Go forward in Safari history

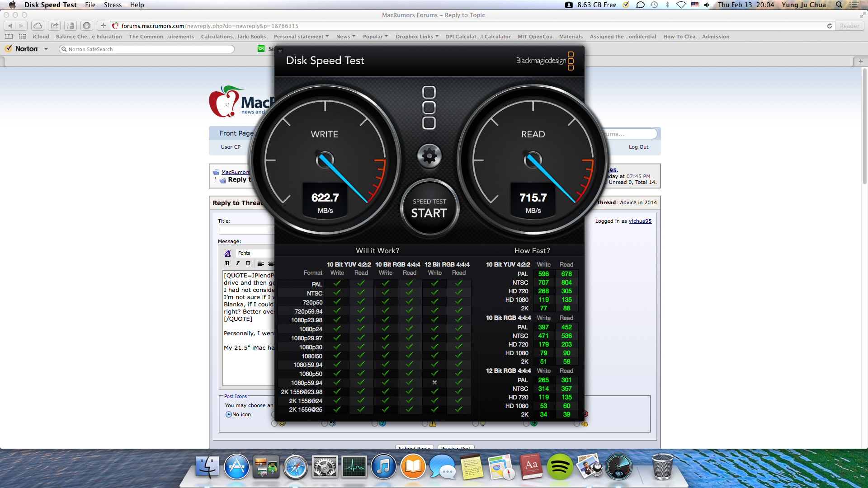21,26
